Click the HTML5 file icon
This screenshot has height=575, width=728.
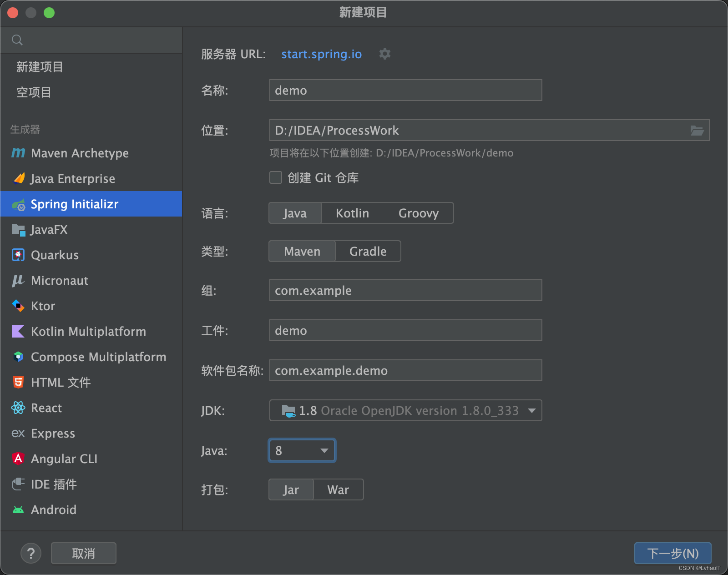click(x=18, y=382)
